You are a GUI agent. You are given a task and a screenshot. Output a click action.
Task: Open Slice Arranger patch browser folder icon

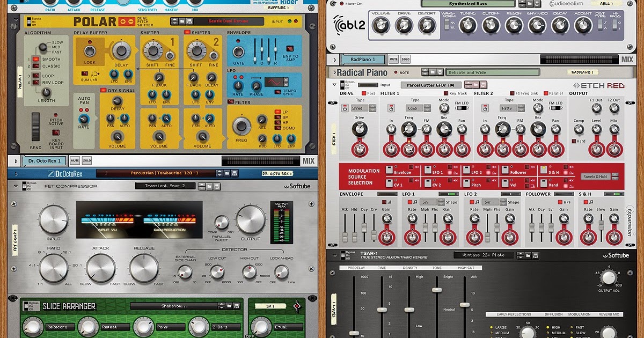(229, 306)
